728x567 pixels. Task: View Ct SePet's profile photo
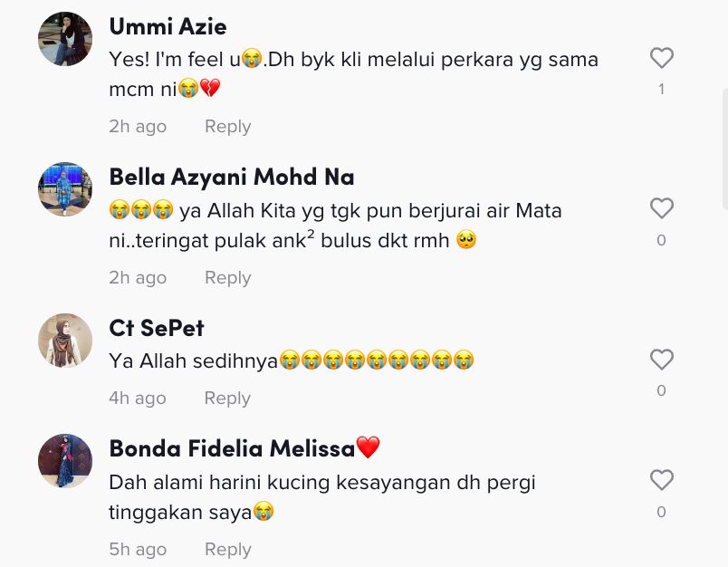64,341
